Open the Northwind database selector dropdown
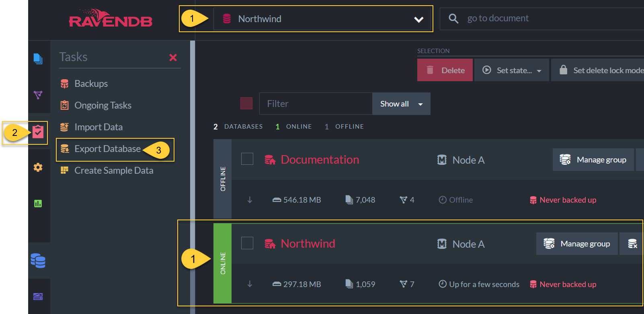644x314 pixels. 322,19
